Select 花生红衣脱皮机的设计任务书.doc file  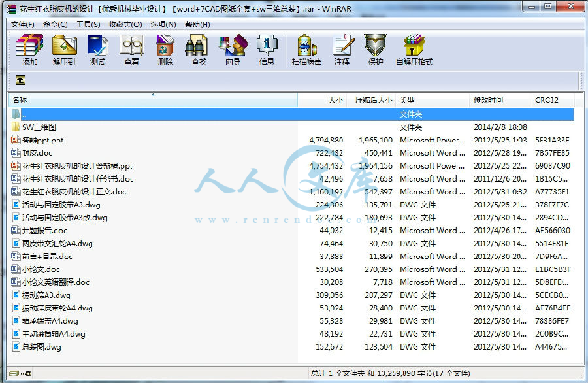pos(78,179)
